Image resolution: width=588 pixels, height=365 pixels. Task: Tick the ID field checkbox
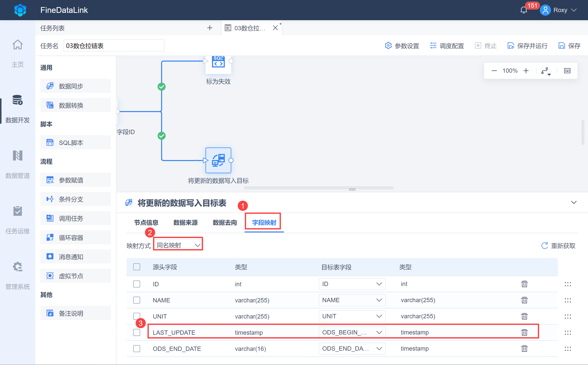137,284
